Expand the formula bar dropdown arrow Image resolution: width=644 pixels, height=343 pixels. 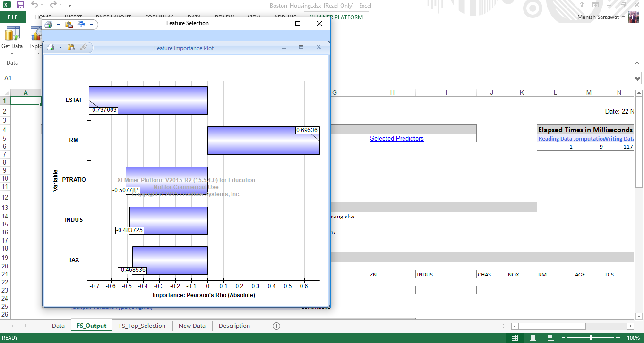638,78
